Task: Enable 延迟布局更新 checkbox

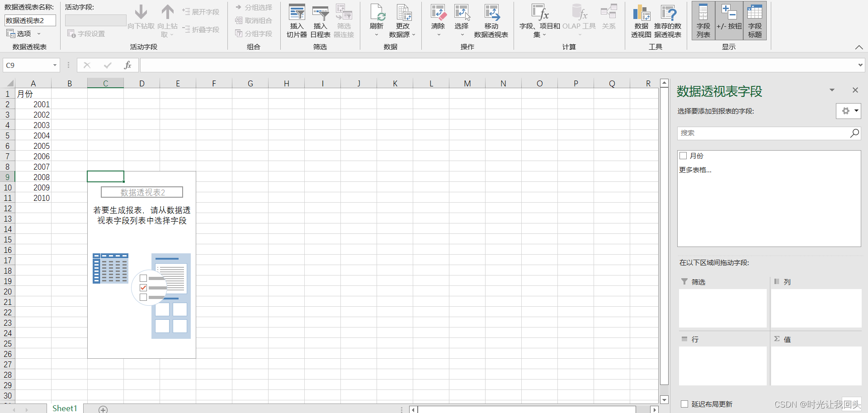Action: click(684, 404)
